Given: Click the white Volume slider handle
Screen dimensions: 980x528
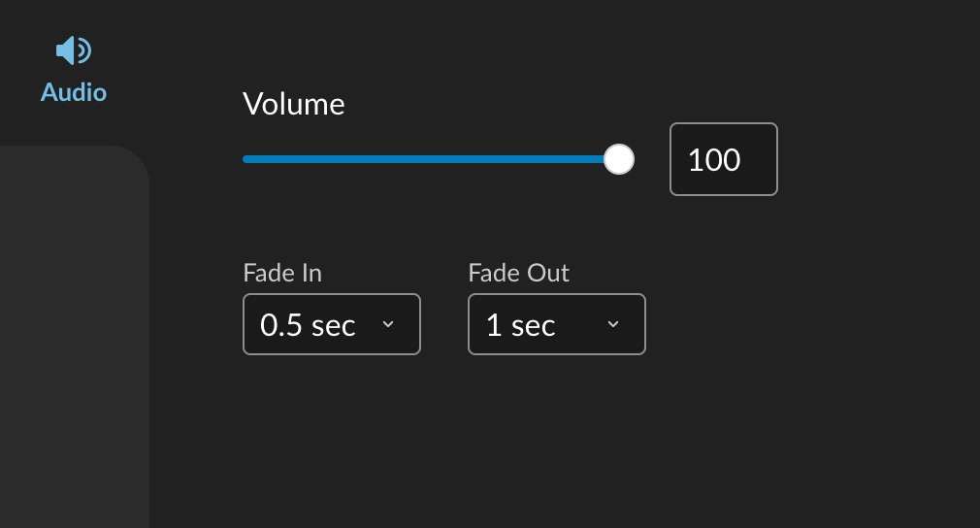Looking at the screenshot, I should 619,159.
